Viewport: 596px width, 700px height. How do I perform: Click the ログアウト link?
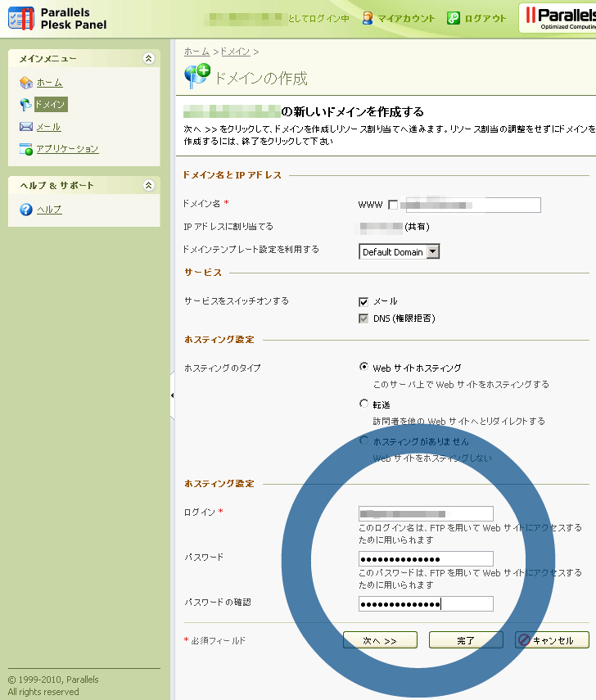pyautogui.click(x=485, y=18)
